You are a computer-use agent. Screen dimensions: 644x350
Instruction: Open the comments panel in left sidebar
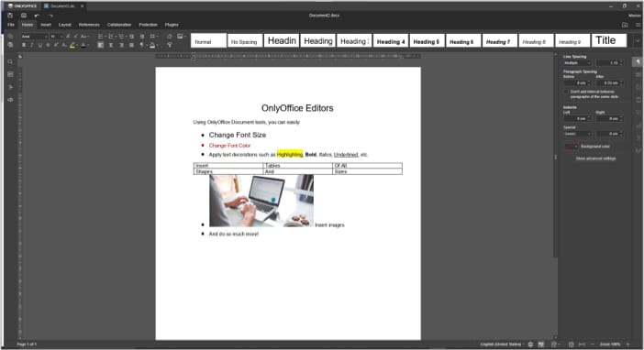pyautogui.click(x=10, y=74)
